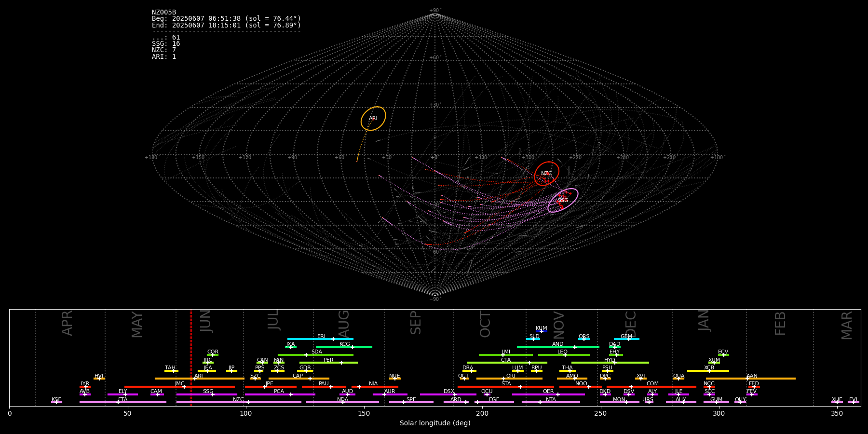Click the JUN month label

tap(206, 321)
